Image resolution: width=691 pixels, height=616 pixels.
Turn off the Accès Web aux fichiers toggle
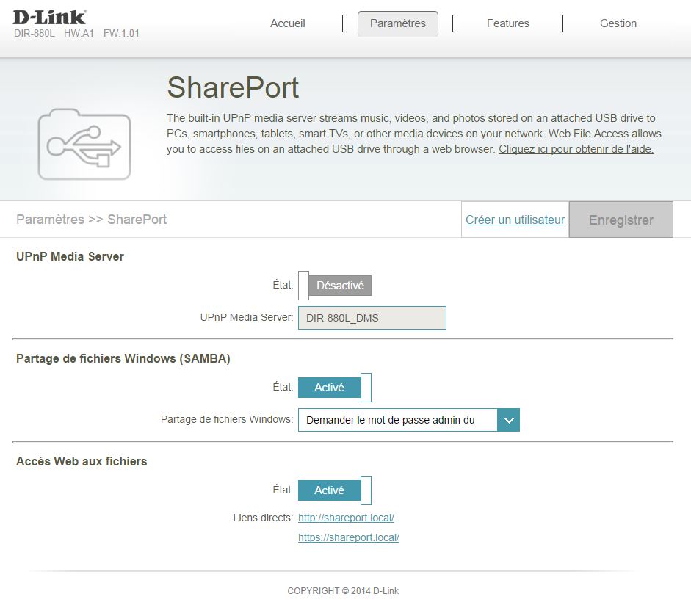(335, 490)
